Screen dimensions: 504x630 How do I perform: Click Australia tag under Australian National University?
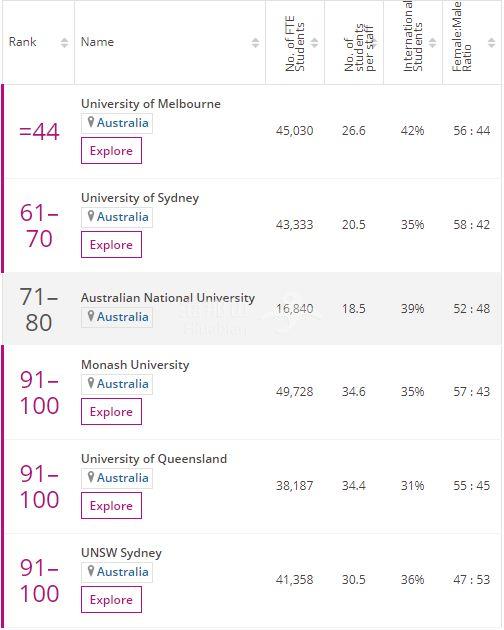coord(117,317)
